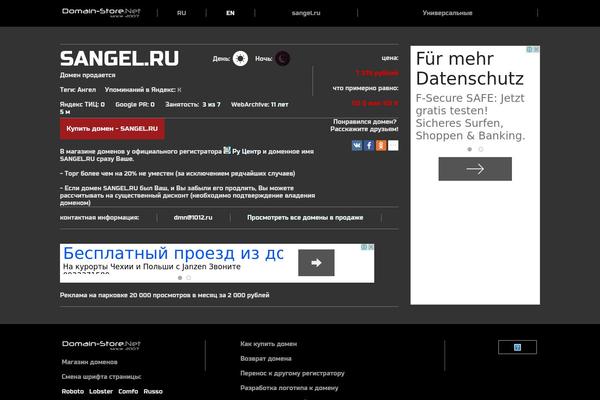Choose Roboto page font
600x400 pixels.
73,391
